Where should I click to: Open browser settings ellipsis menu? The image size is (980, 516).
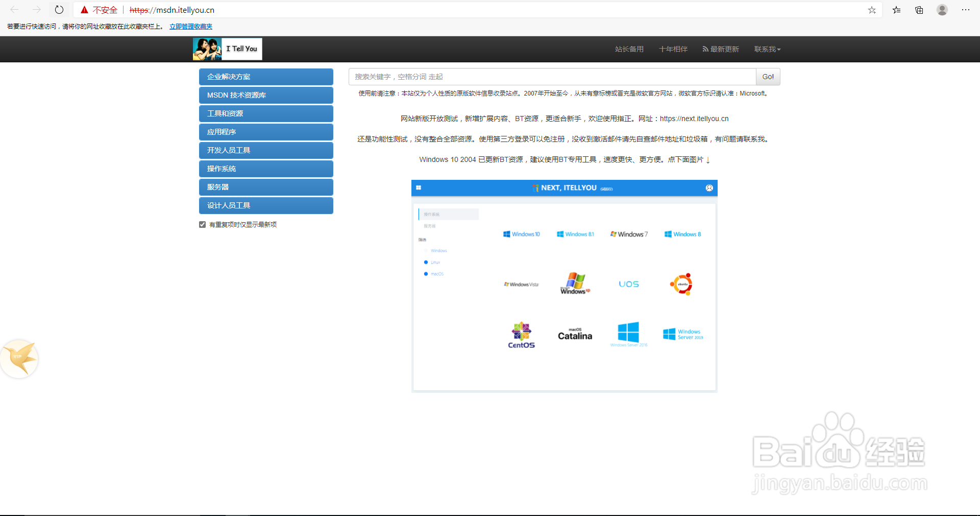coord(966,10)
